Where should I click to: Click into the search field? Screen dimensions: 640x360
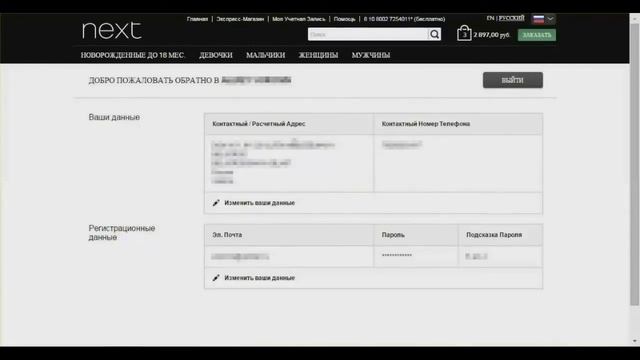click(x=368, y=34)
